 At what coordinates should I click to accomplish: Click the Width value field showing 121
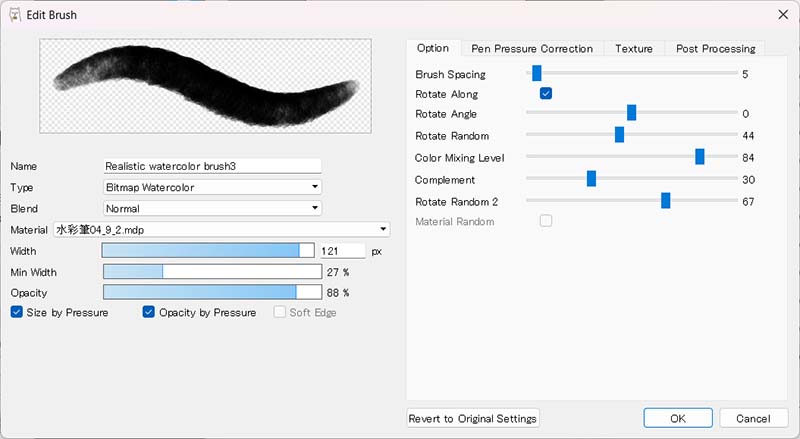pyautogui.click(x=343, y=251)
